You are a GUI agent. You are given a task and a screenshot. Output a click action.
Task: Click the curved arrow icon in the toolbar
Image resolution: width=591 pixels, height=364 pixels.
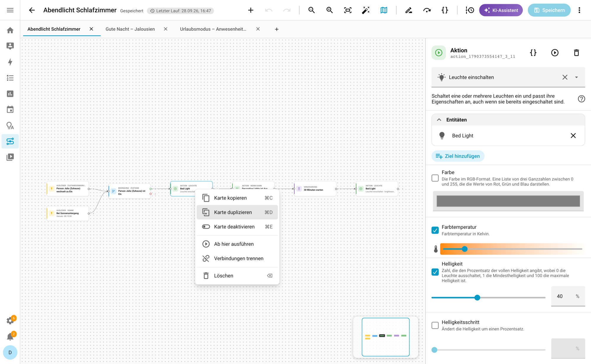[x=427, y=10]
